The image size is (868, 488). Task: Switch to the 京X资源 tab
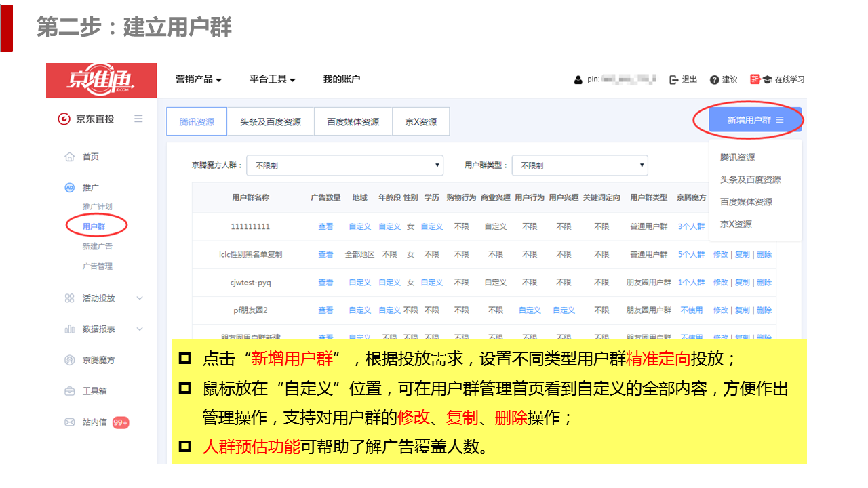(421, 122)
